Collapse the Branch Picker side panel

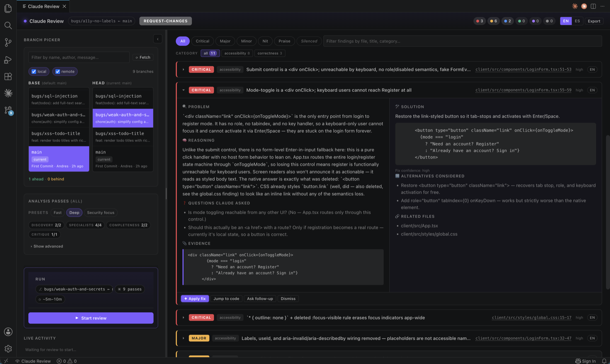pyautogui.click(x=158, y=39)
